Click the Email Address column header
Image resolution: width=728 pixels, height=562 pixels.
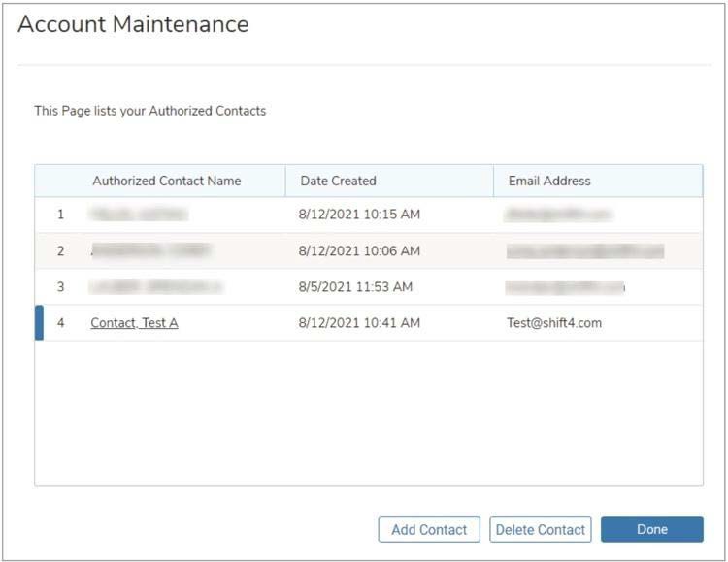tap(549, 181)
